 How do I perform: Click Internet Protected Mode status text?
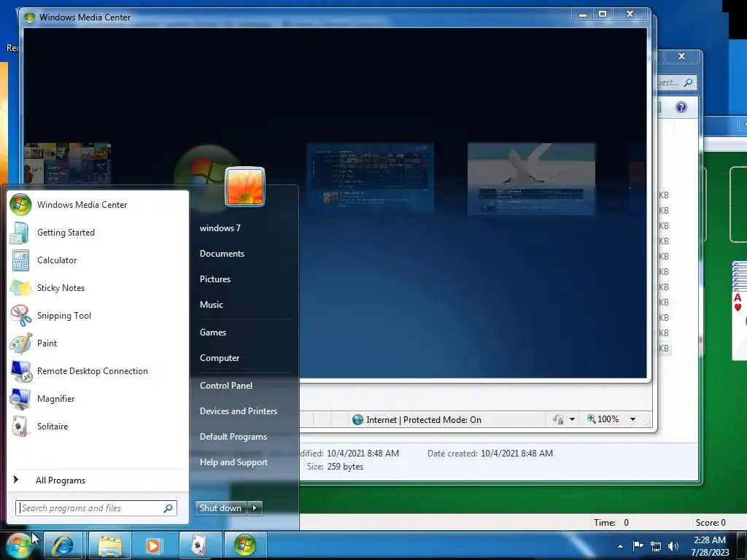424,420
